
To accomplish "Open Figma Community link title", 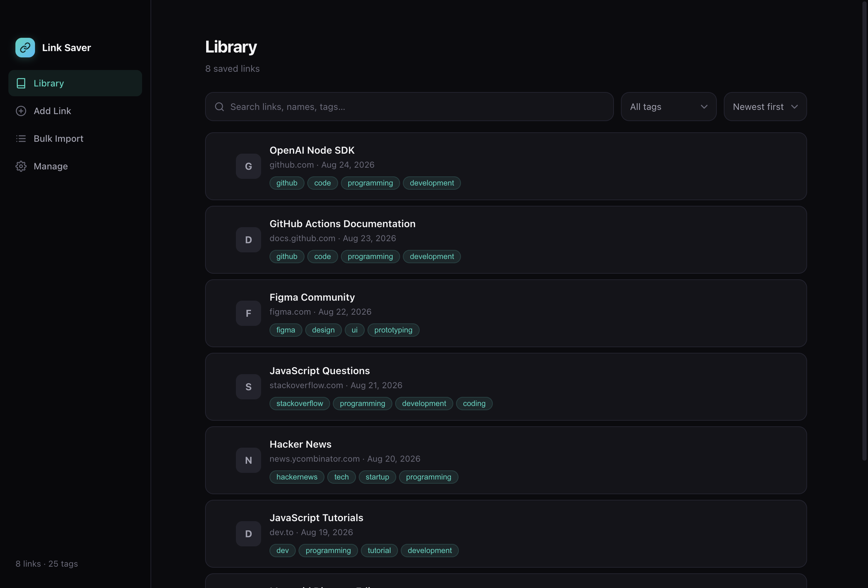I will point(312,297).
